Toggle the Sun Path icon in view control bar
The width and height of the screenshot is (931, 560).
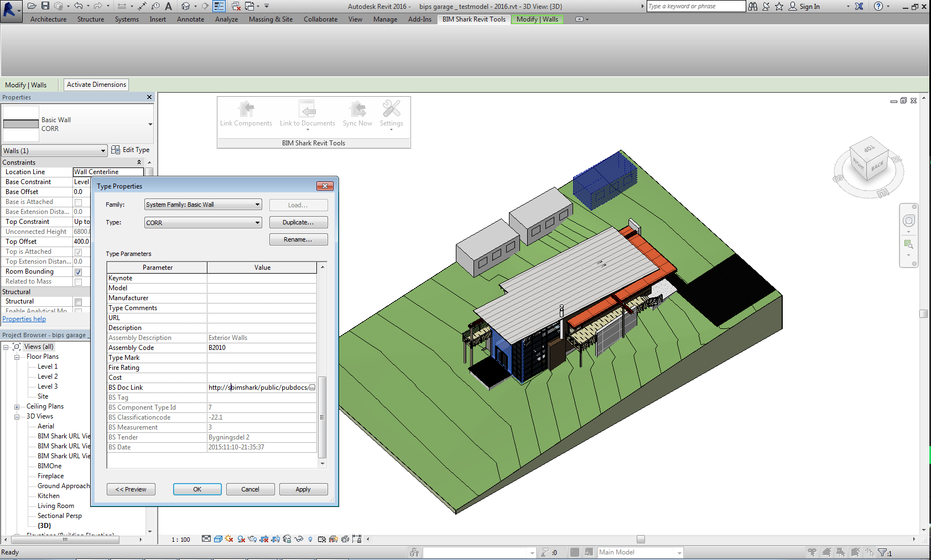point(229,539)
